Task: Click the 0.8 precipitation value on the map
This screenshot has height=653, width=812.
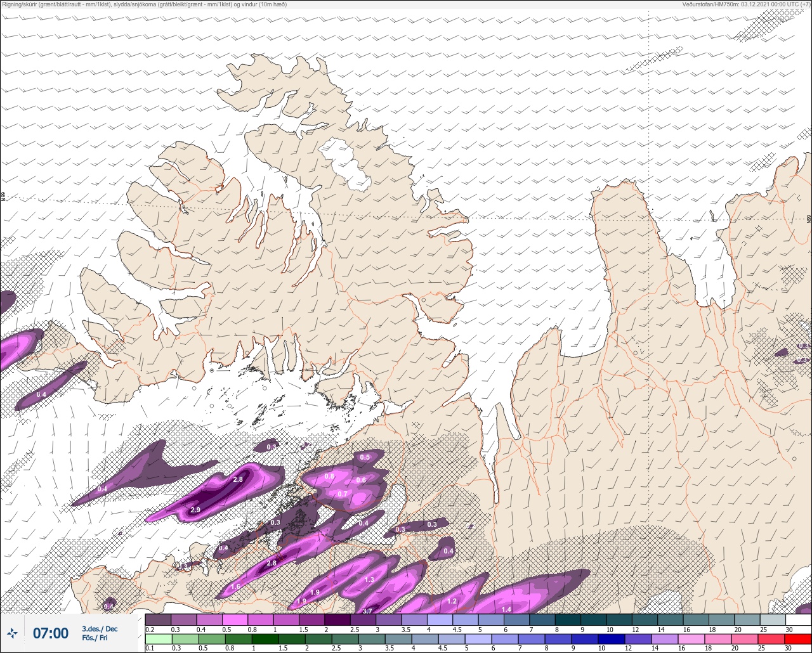Action: 329,476
